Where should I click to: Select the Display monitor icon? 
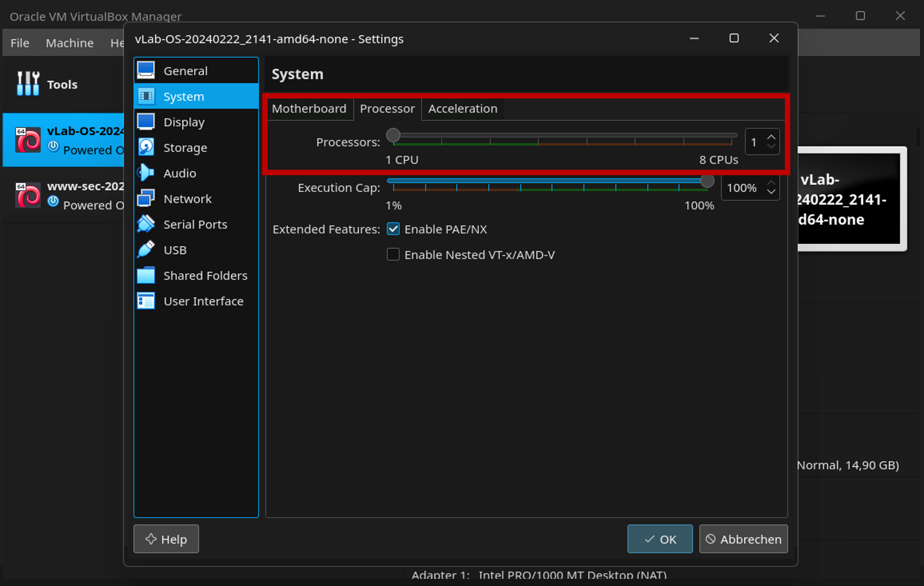(x=146, y=122)
